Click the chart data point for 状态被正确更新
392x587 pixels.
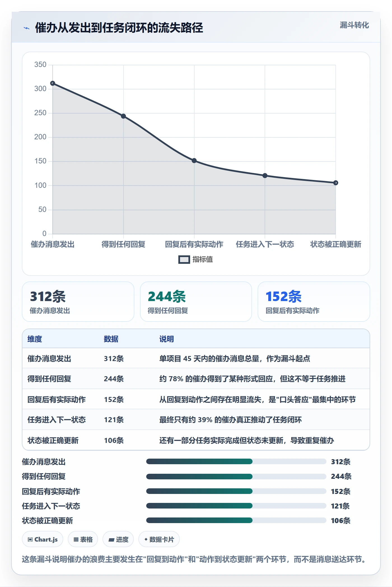tap(336, 183)
